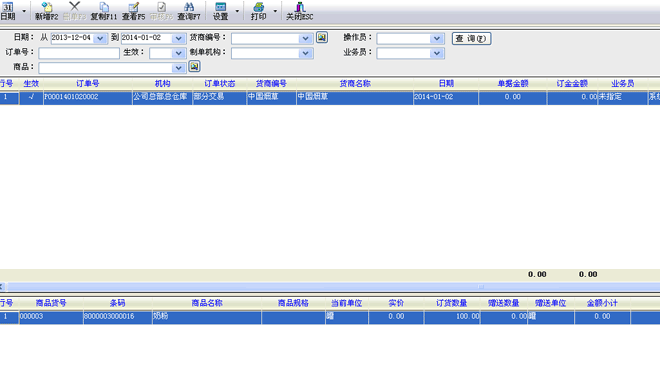Click the 订货数量 column header
The image size is (660, 381).
point(452,303)
